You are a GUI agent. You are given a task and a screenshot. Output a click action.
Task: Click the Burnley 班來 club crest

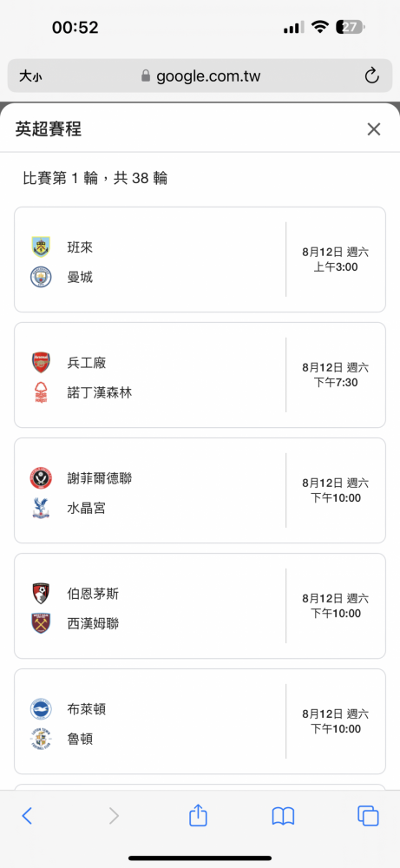[x=41, y=247]
